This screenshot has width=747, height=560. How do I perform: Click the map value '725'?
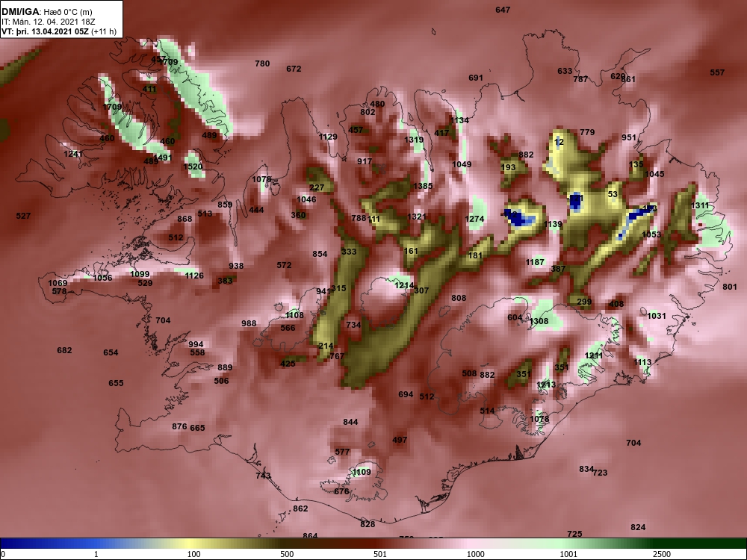coord(574,534)
